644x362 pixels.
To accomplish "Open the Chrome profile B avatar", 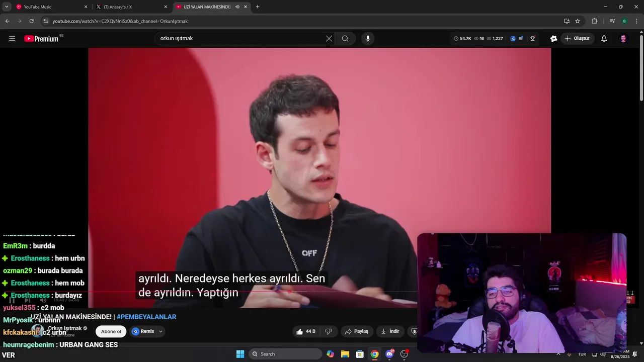I will (x=624, y=21).
